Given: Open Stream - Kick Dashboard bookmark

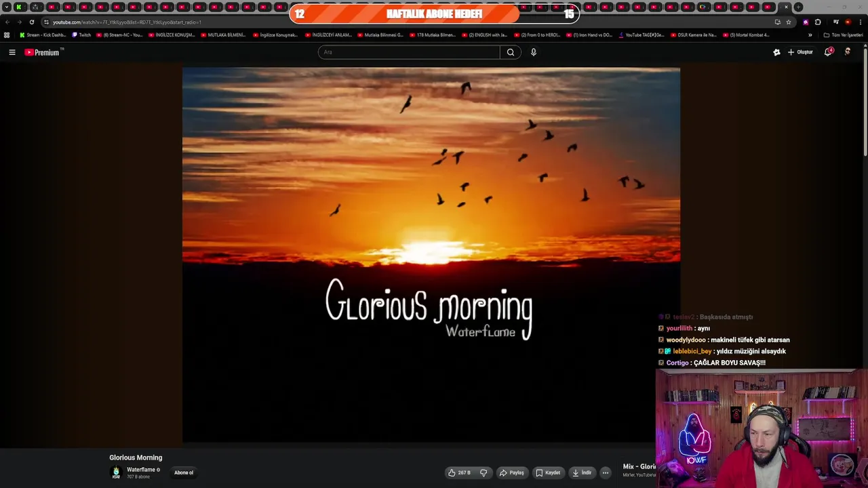Looking at the screenshot, I should coord(43,35).
